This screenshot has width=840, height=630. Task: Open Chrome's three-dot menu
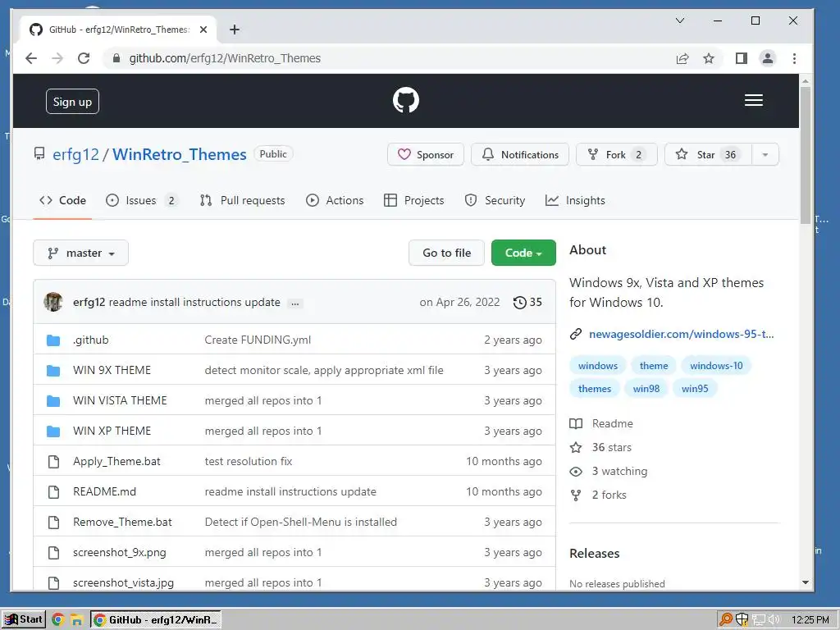coord(794,58)
